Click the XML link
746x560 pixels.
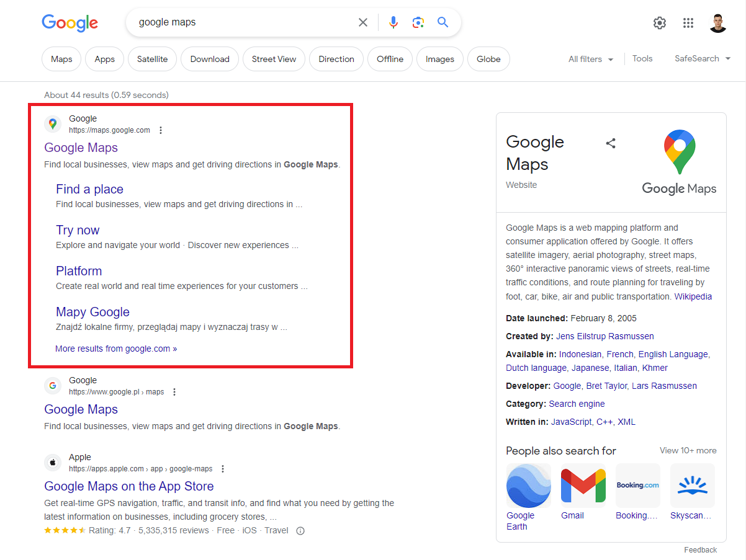[627, 422]
